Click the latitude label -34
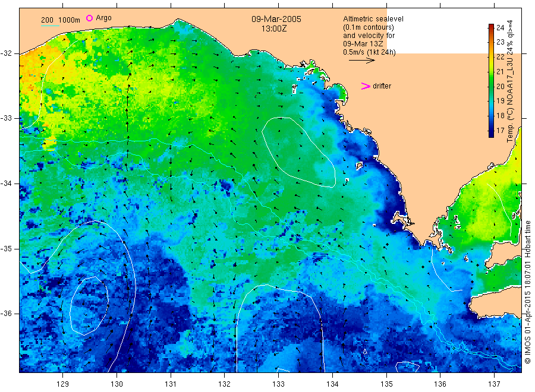This screenshot has height=392, width=535. (7, 184)
